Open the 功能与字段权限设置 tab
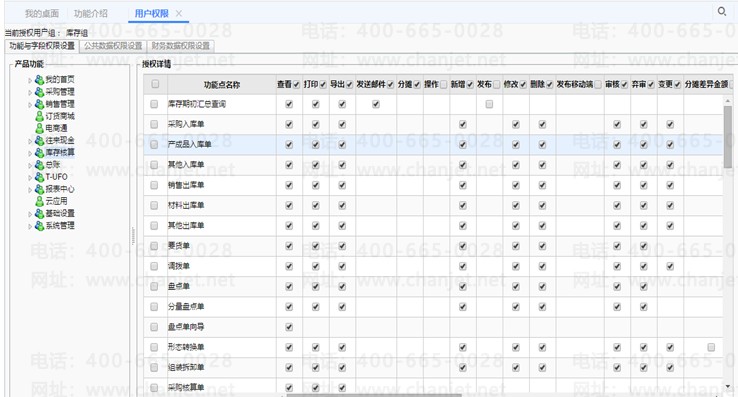The image size is (738, 397). pos(42,46)
